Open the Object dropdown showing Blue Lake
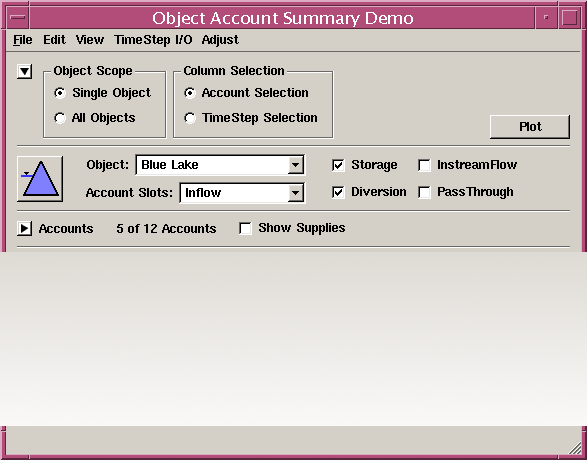Image resolution: width=587 pixels, height=462 pixels. click(220, 165)
